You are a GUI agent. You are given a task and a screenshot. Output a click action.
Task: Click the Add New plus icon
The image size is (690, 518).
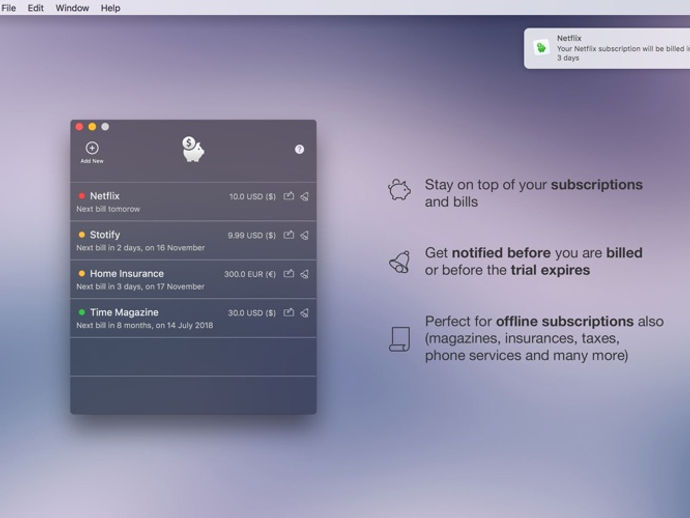92,148
